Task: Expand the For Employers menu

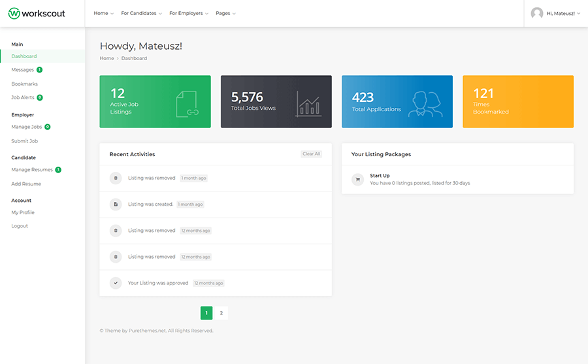Action: point(188,13)
